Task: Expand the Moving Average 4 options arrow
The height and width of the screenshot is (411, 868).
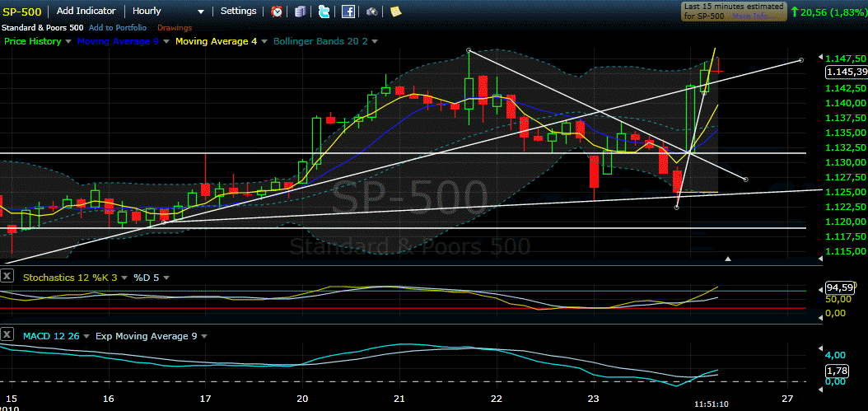Action: click(264, 41)
